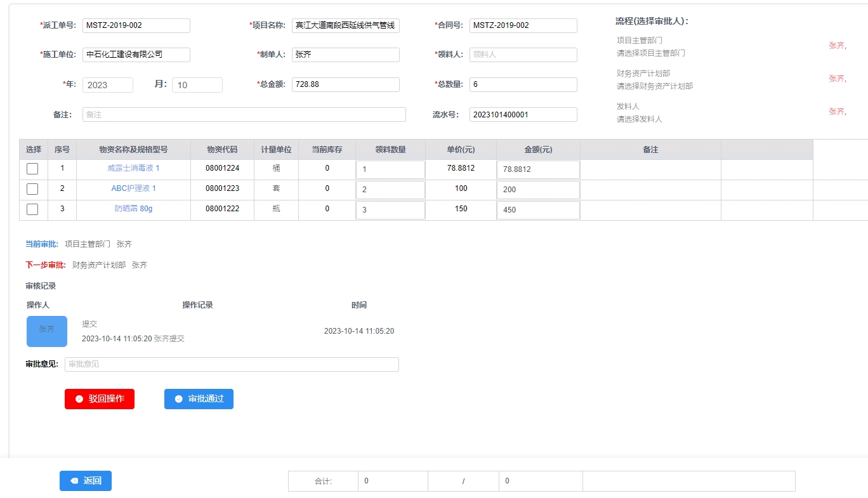Viewport: 868px width, 498px height.
Task: Open 财务资产计划部 approver selector
Action: click(x=654, y=86)
